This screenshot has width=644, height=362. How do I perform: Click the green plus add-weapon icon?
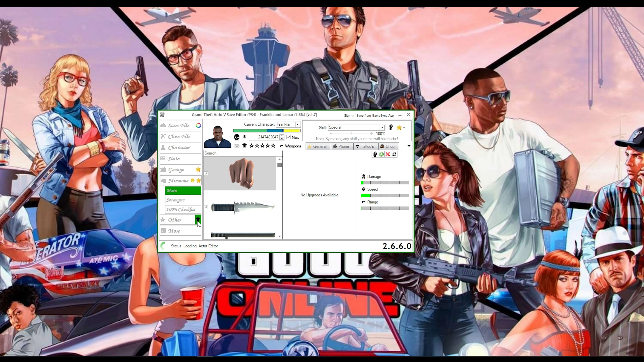coord(381,154)
